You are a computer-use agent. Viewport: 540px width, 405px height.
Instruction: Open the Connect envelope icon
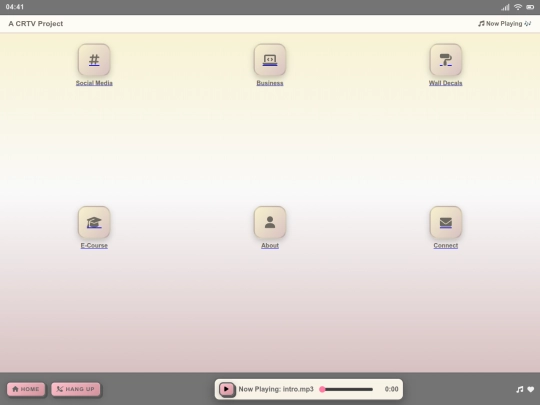(x=446, y=222)
